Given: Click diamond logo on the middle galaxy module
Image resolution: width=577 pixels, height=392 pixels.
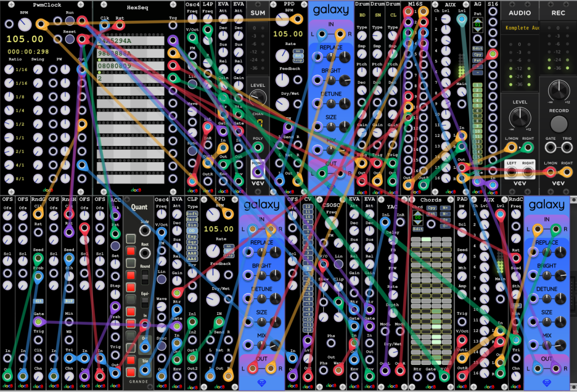Looking at the screenshot, I should tap(261, 383).
